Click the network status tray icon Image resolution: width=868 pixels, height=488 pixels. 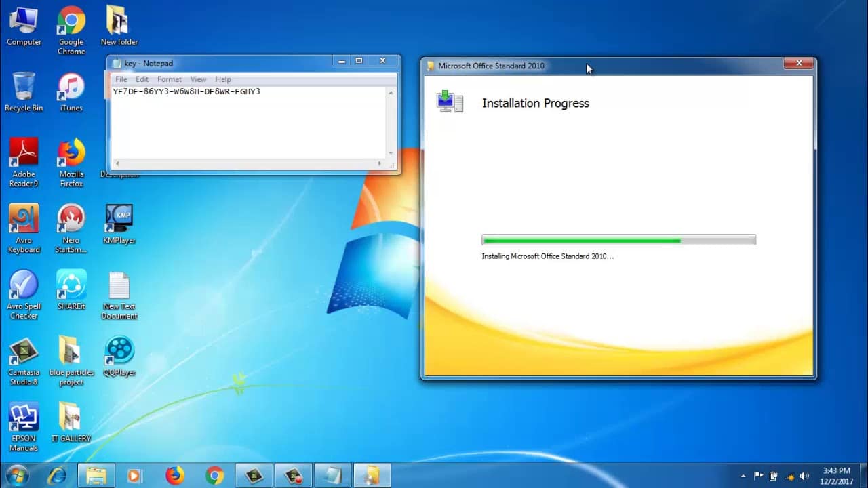pyautogui.click(x=789, y=476)
